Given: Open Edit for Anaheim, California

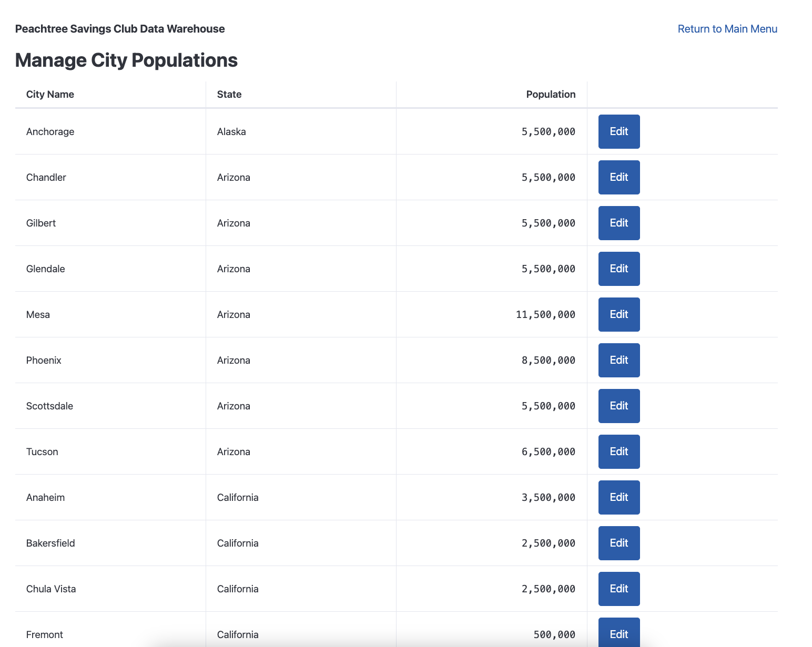Looking at the screenshot, I should click(x=618, y=497).
